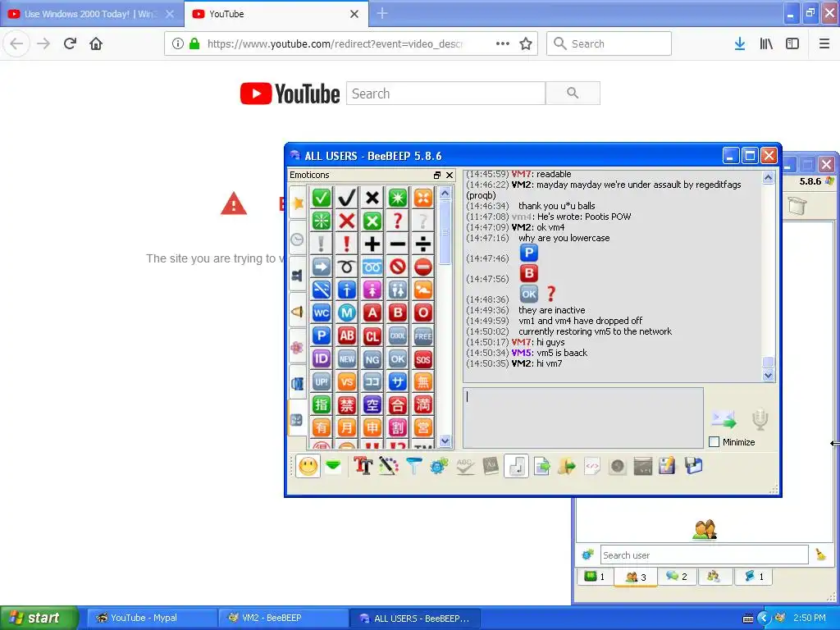Insert the purple ID emoticon
The image size is (840, 630).
click(x=322, y=359)
